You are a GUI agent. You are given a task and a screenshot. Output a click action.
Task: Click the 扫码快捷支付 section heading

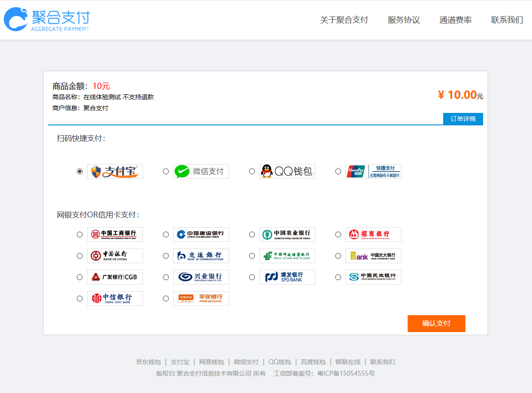81,138
